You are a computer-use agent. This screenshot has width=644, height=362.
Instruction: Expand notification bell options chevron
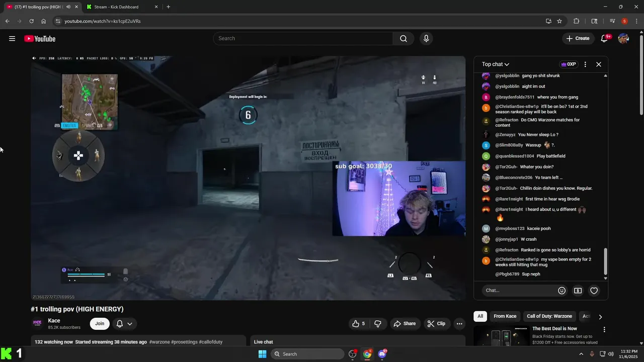pos(130,324)
